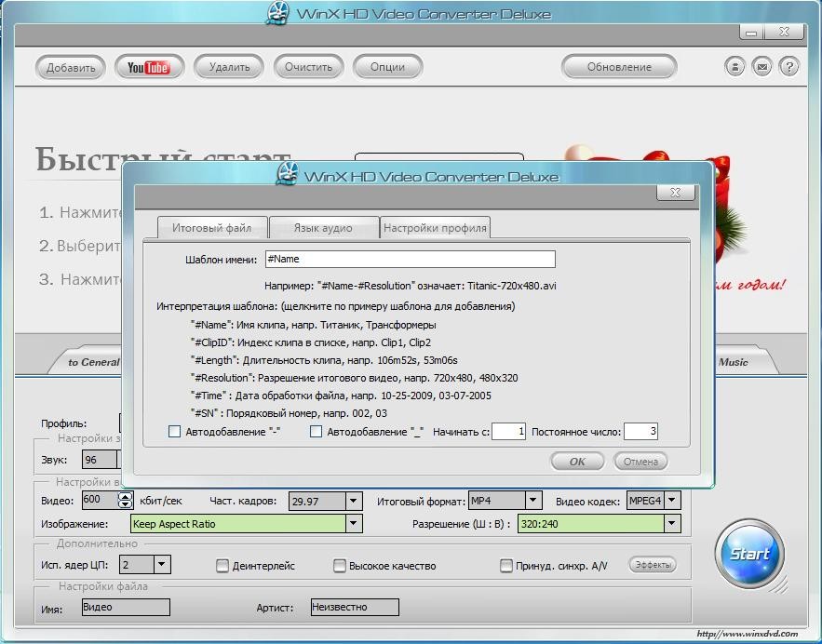Image resolution: width=822 pixels, height=644 pixels.
Task: Click the Постоянное число field
Action: point(640,431)
